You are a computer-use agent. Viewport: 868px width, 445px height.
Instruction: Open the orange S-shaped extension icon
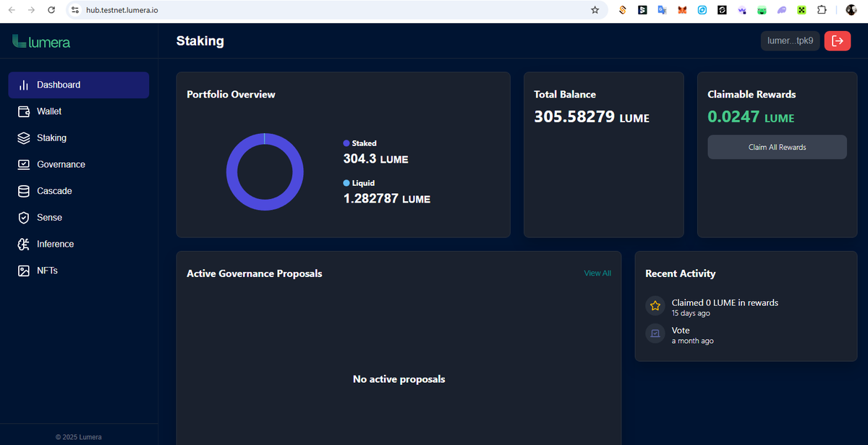[x=622, y=10]
